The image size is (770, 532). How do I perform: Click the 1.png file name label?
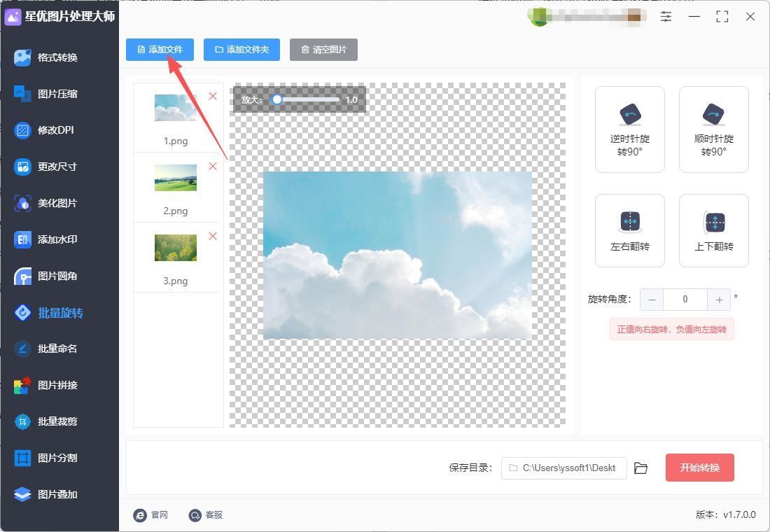click(176, 141)
